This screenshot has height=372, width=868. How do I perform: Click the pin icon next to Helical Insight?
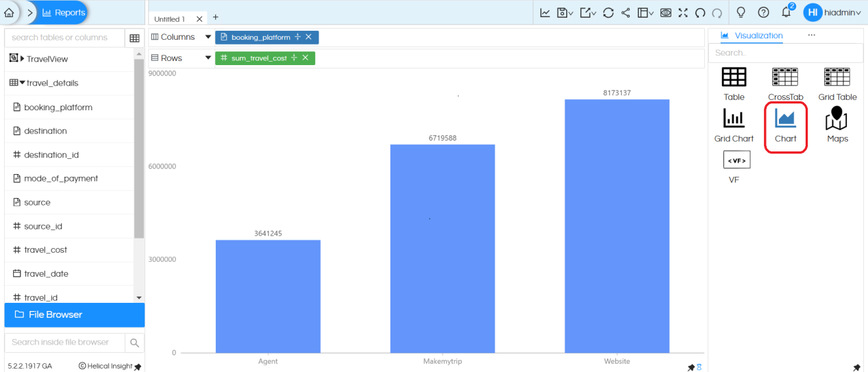138,367
